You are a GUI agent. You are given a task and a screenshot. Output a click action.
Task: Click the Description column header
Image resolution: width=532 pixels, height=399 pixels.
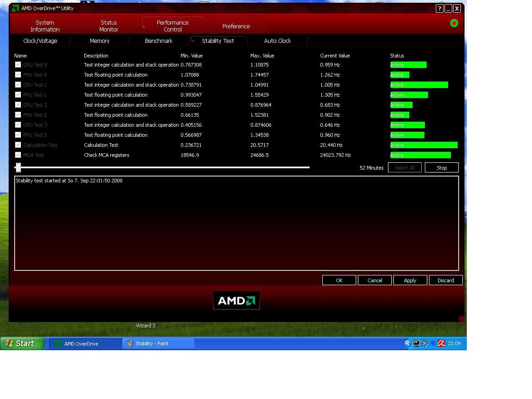coord(96,56)
